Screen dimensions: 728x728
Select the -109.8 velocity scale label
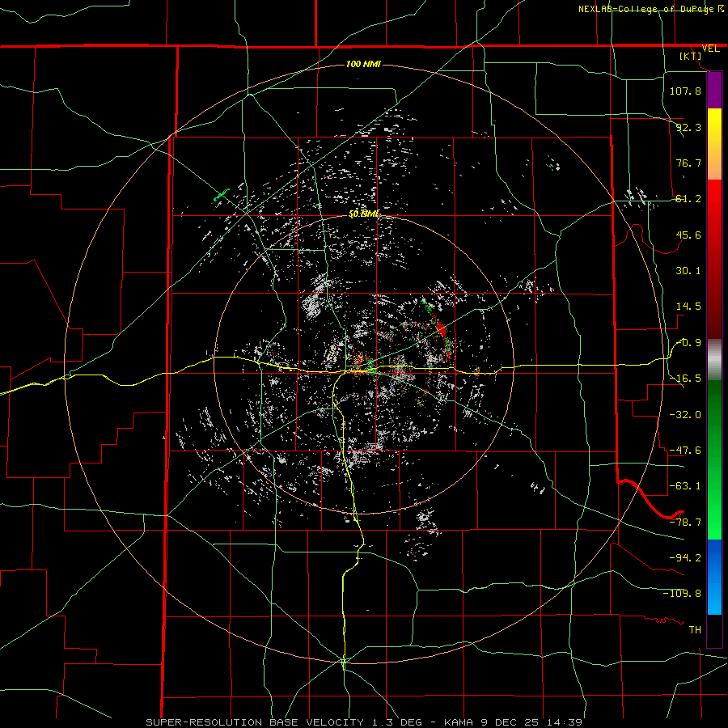click(682, 594)
